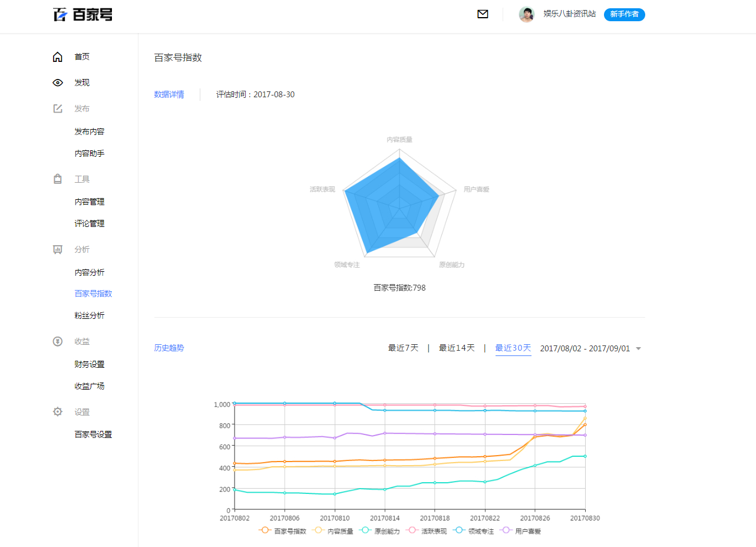The width and height of the screenshot is (756, 547).
Task: Show the 最近30天 trend range
Action: (513, 348)
